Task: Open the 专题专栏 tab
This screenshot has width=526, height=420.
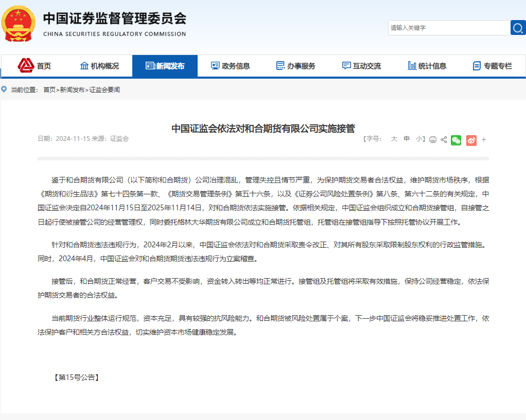Action: 492,66
